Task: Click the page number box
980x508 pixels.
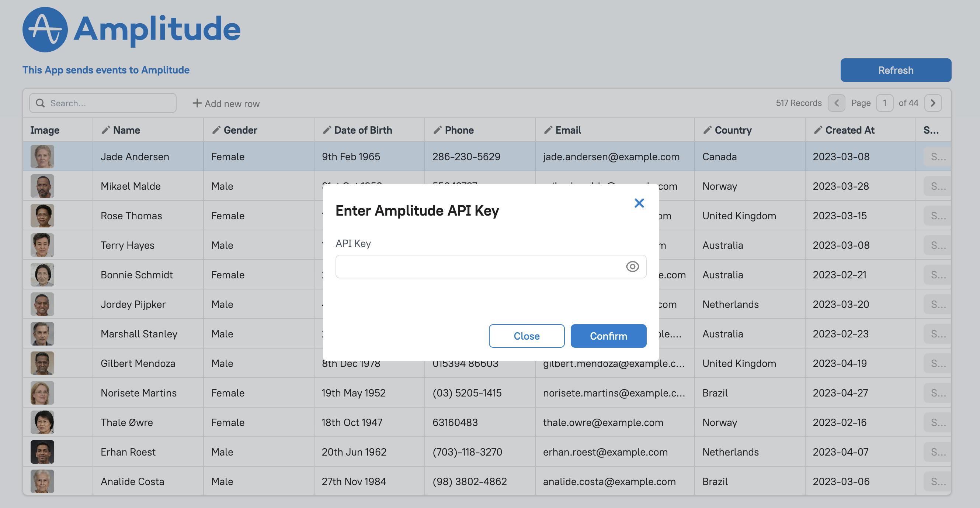Action: 885,103
